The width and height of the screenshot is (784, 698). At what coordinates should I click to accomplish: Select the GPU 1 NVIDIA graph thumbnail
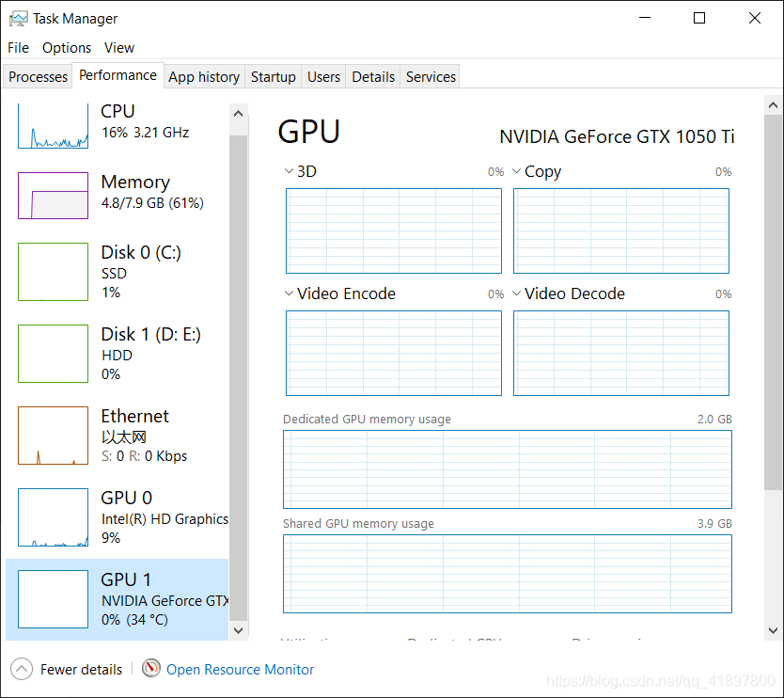pyautogui.click(x=53, y=599)
